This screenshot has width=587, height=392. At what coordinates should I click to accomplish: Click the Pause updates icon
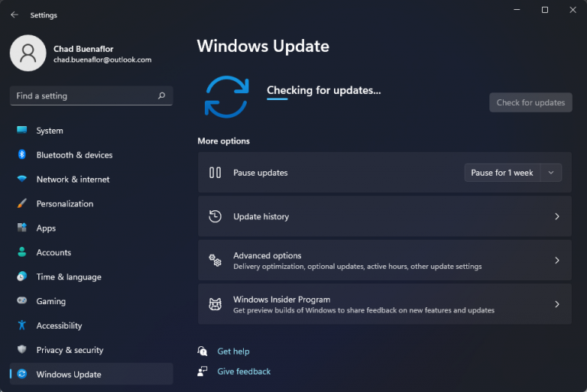[215, 173]
